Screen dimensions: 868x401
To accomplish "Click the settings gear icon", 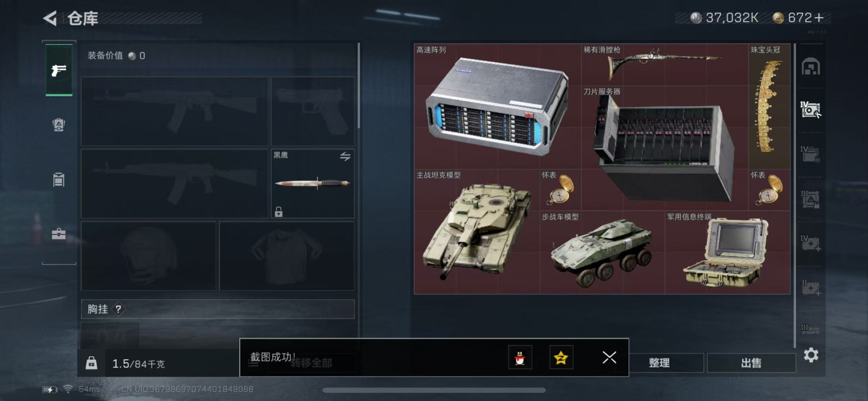I will tap(811, 355).
